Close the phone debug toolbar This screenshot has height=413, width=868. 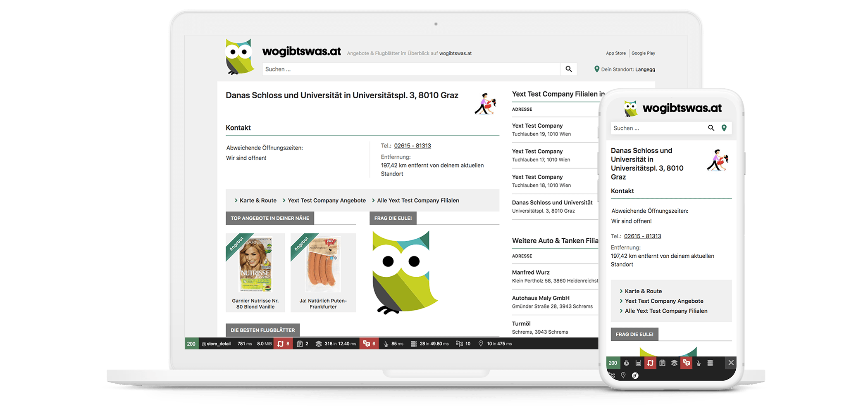point(731,363)
